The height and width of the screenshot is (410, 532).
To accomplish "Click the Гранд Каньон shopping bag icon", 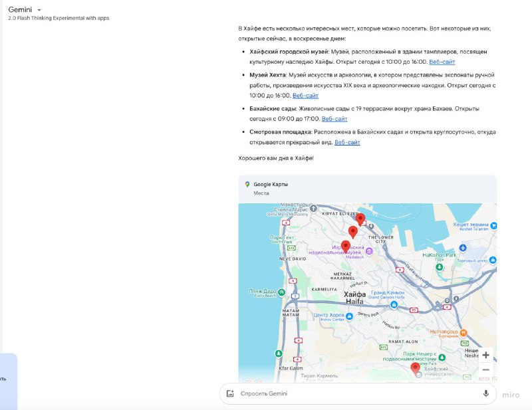I will point(394,305).
